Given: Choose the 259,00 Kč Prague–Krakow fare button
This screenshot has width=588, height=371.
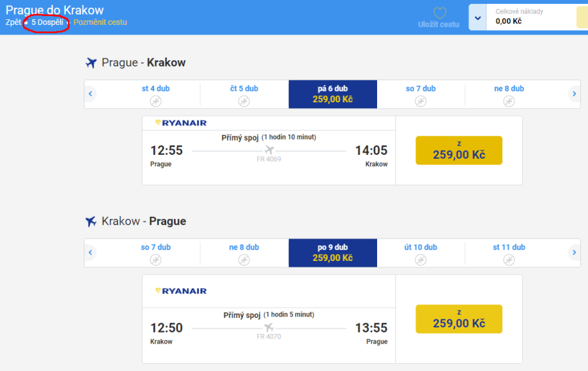Looking at the screenshot, I should point(459,150).
